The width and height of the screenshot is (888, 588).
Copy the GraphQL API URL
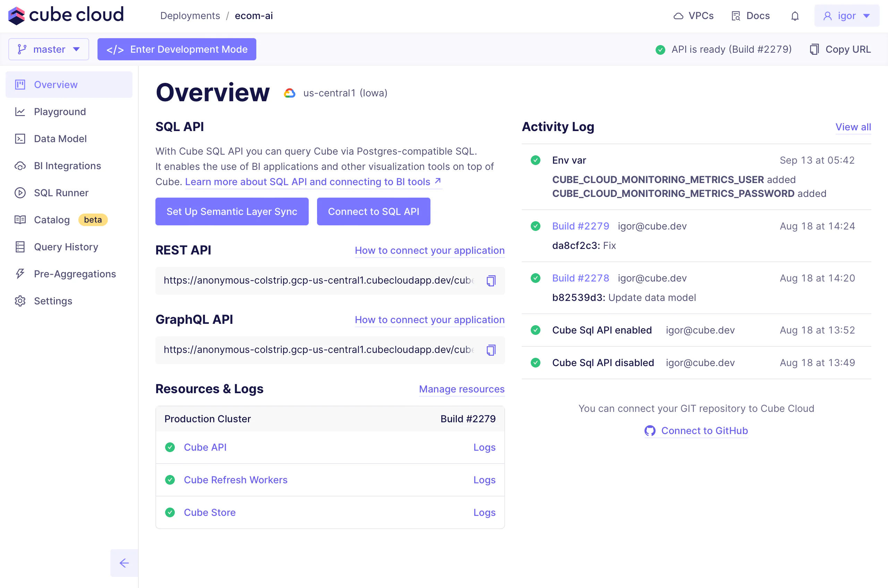491,350
